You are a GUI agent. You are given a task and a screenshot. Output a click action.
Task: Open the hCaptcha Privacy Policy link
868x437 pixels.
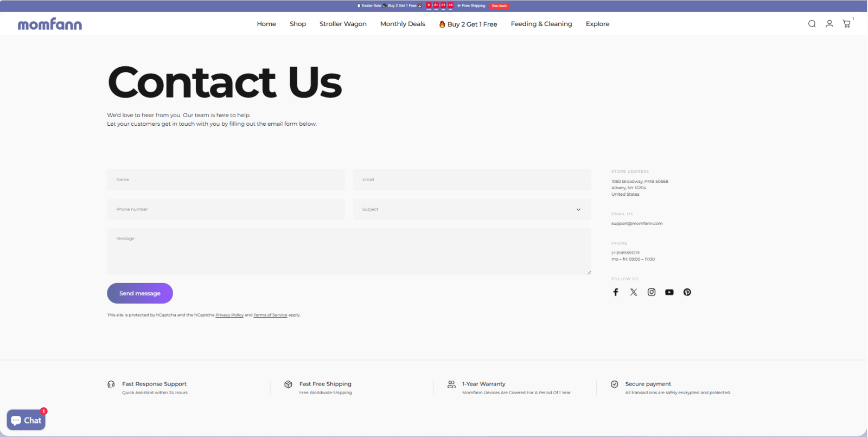[x=229, y=315]
